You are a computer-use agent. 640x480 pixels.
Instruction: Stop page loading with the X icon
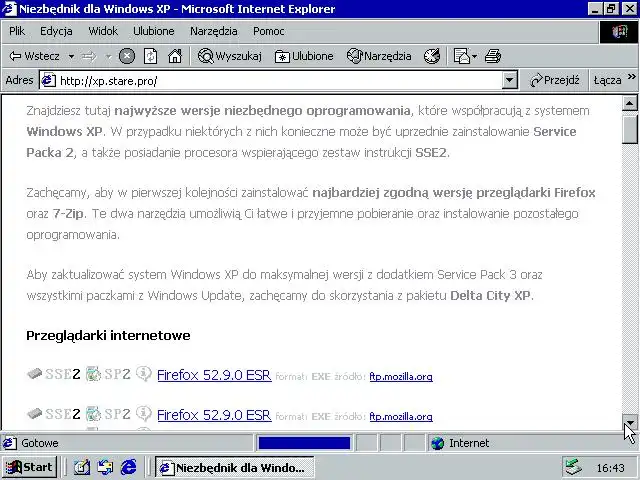pyautogui.click(x=127, y=56)
